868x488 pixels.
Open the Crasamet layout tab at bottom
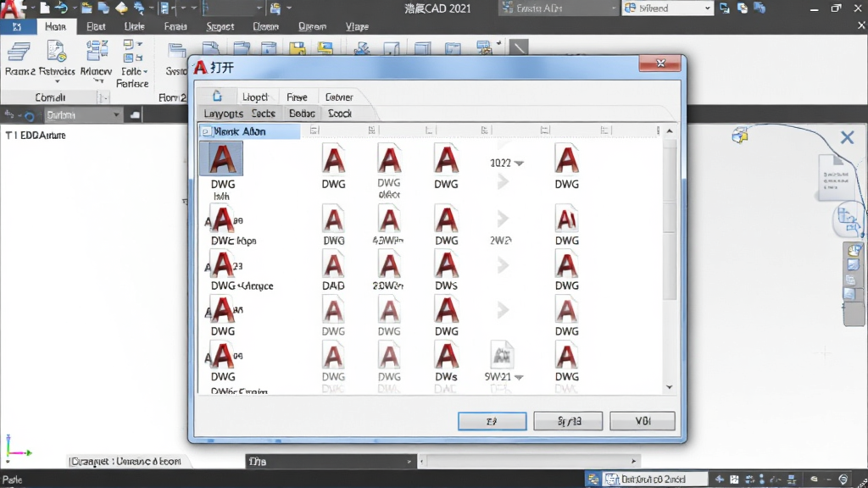tap(125, 461)
